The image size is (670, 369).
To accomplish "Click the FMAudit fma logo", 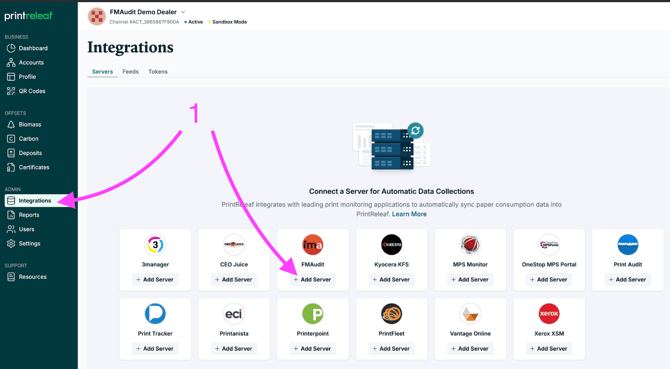I will tap(313, 245).
